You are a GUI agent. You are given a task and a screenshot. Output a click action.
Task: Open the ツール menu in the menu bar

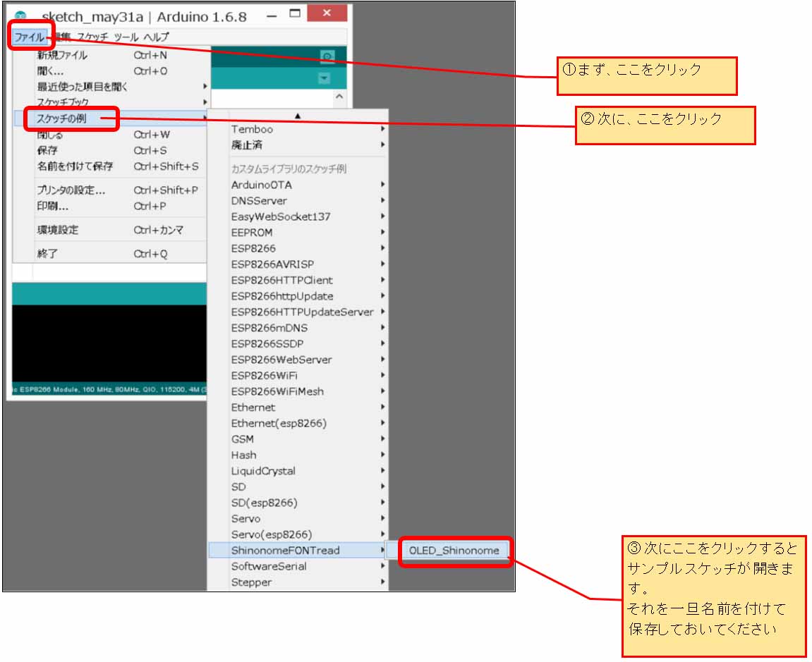tap(126, 37)
